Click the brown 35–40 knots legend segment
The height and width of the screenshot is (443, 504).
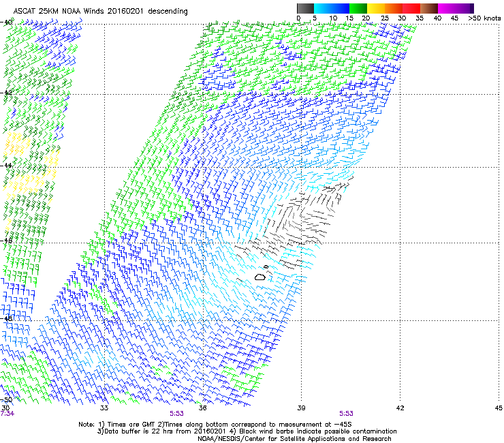pyautogui.click(x=429, y=8)
